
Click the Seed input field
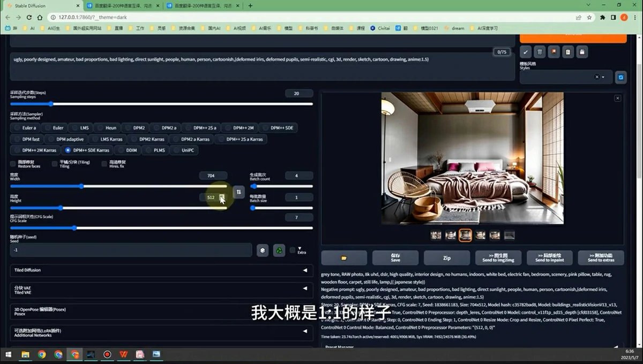click(x=131, y=250)
